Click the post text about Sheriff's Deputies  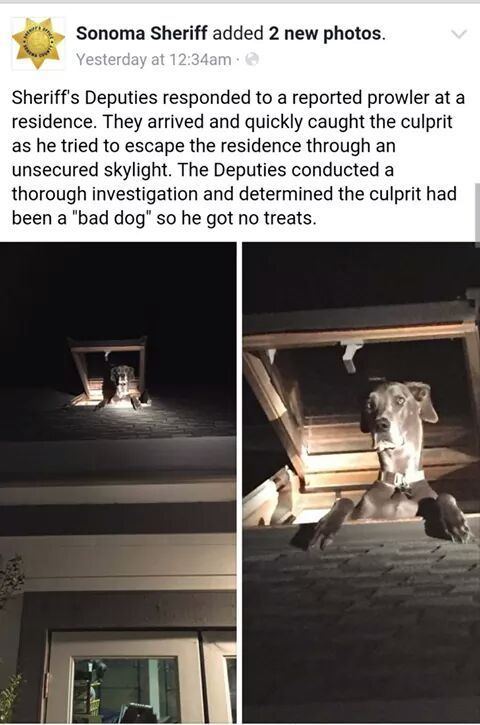pyautogui.click(x=238, y=158)
